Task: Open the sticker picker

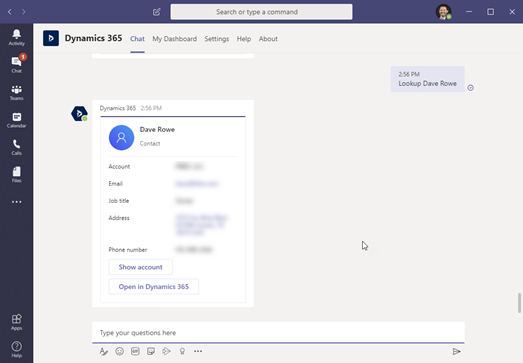Action: click(x=151, y=351)
